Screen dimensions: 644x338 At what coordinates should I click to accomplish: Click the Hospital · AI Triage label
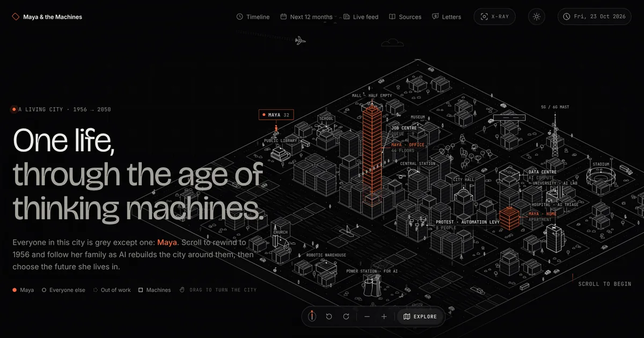[x=555, y=205]
